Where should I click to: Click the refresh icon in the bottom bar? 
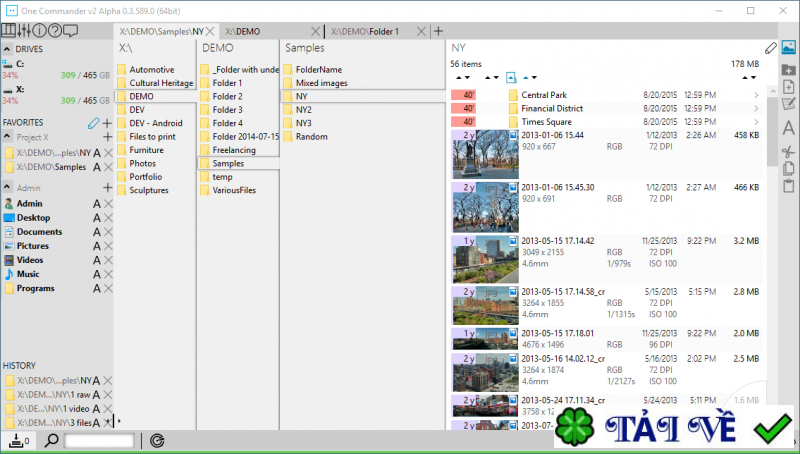click(x=157, y=440)
